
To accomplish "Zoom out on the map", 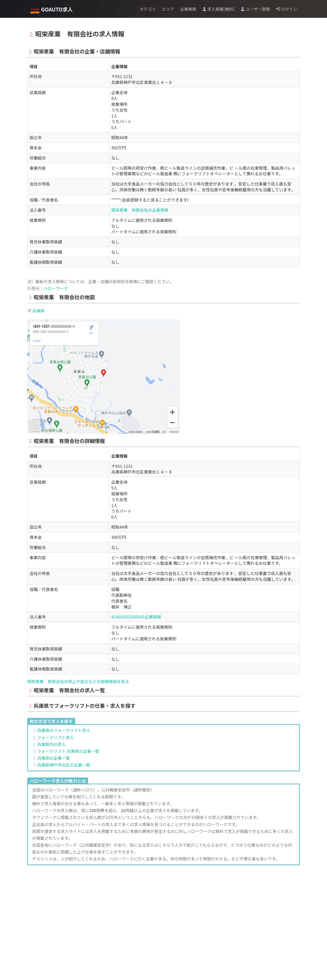I will 172,422.
